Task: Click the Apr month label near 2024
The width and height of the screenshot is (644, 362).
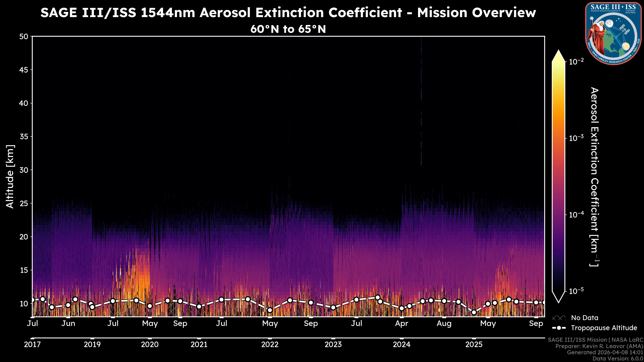Action: pos(401,323)
